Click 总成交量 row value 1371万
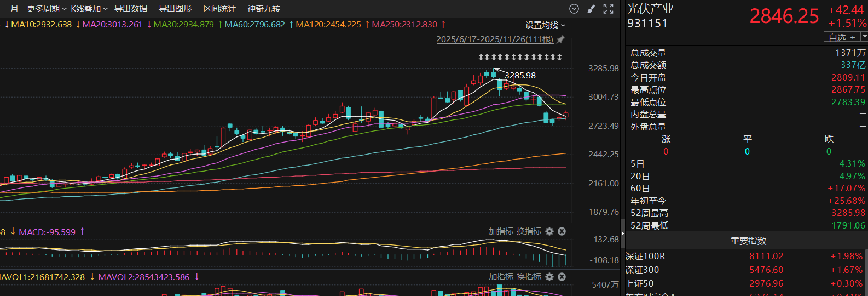Viewport: 868px width, 296px height. 850,53
